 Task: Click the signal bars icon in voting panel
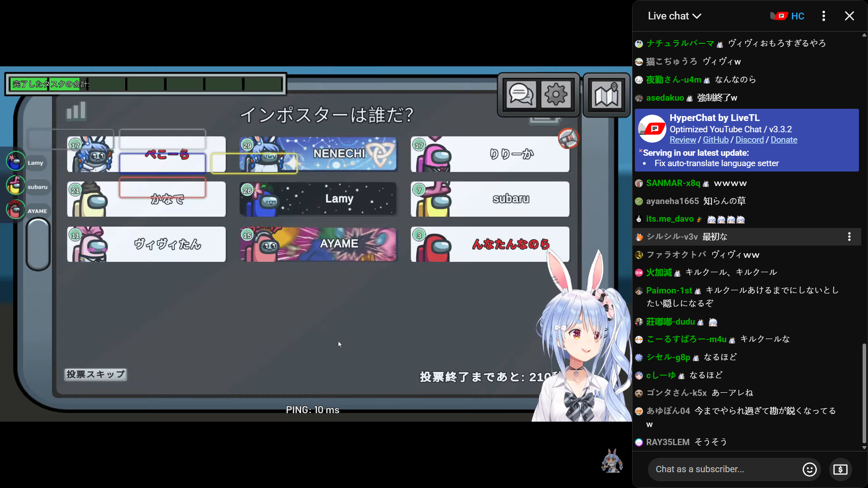(76, 111)
